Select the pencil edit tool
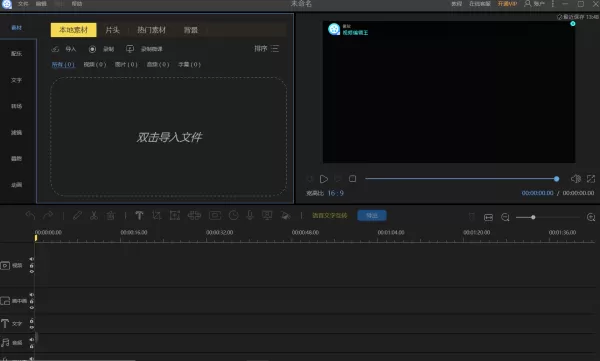Screen dimensions: 600x361 [x=77, y=216]
